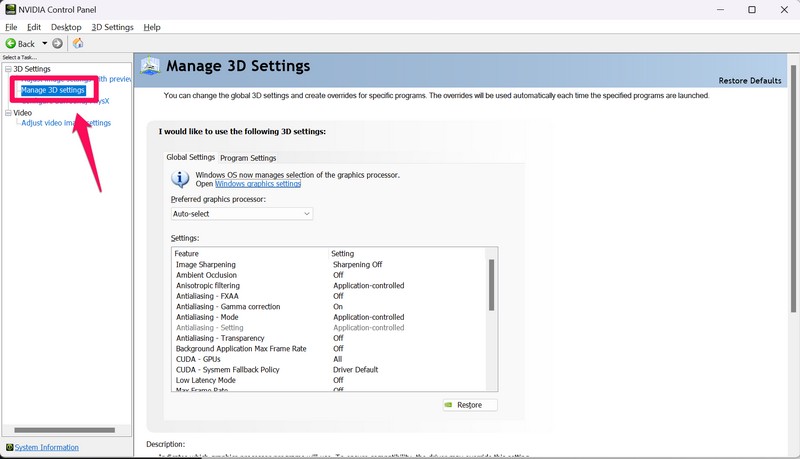Click the System Information icon
The width and height of the screenshot is (800, 459).
9,447
